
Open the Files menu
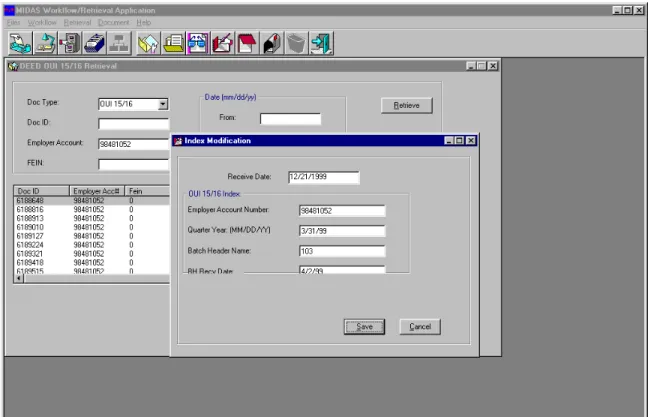point(13,23)
